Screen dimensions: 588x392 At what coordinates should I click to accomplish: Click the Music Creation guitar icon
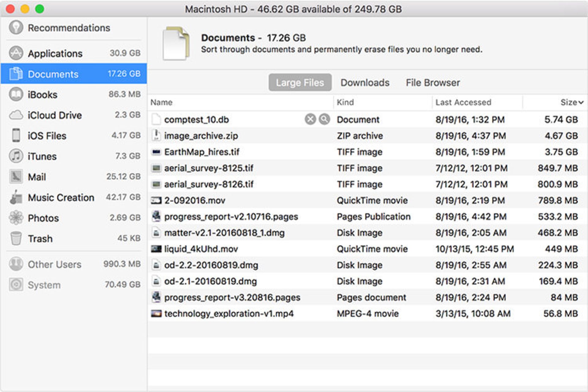point(16,197)
